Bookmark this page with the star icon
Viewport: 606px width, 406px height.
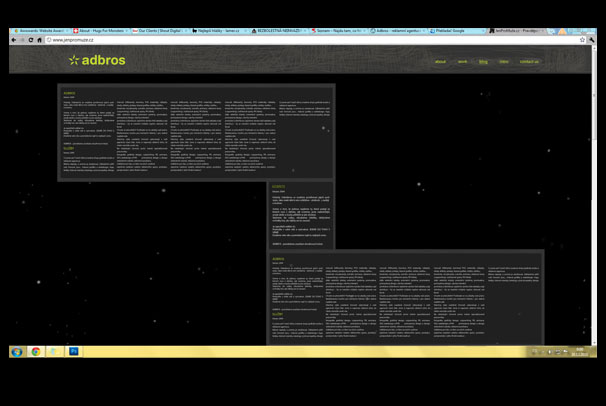[583, 40]
